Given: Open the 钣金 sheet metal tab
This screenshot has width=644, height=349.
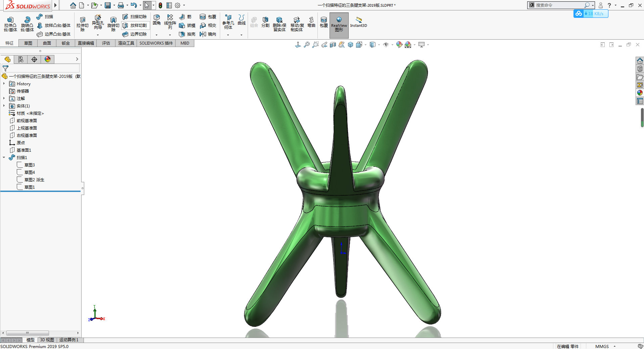Looking at the screenshot, I should [66, 43].
